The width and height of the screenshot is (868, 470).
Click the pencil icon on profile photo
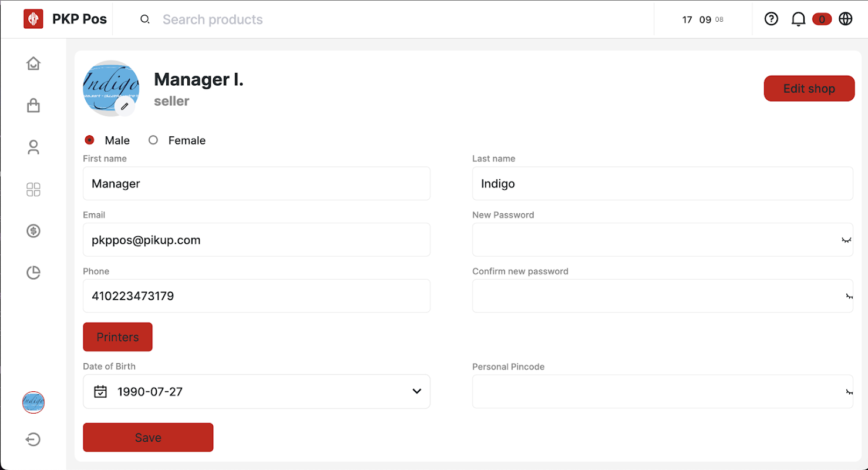click(x=125, y=106)
